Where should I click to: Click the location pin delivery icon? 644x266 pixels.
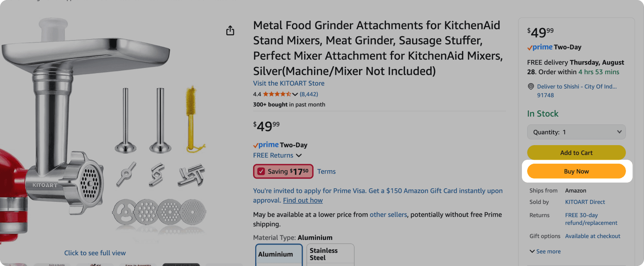point(530,86)
